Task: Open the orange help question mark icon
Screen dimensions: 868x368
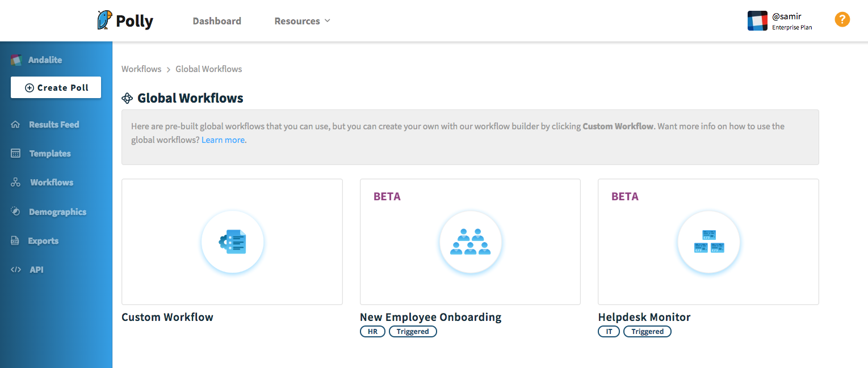Action: (x=842, y=20)
